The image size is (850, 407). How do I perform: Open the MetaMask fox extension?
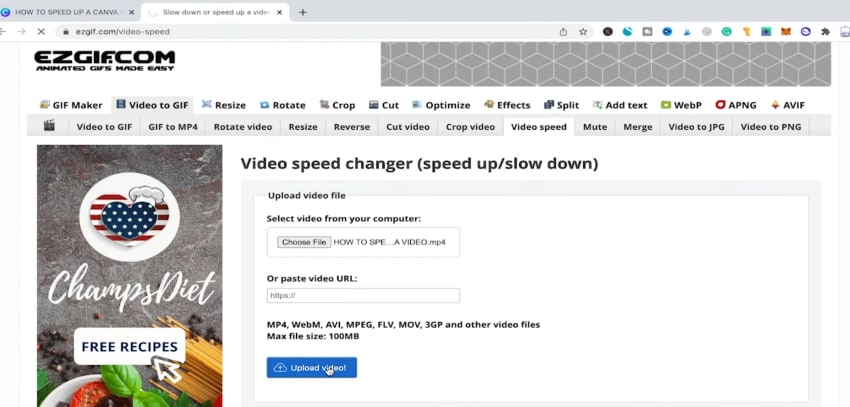point(785,31)
